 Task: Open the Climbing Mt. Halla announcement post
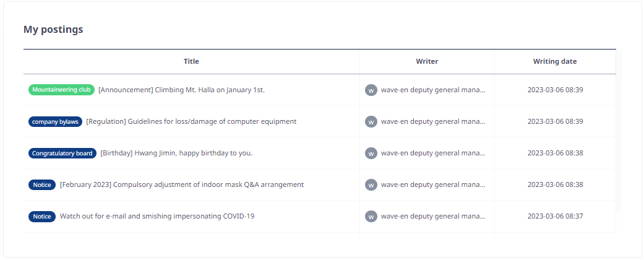181,90
